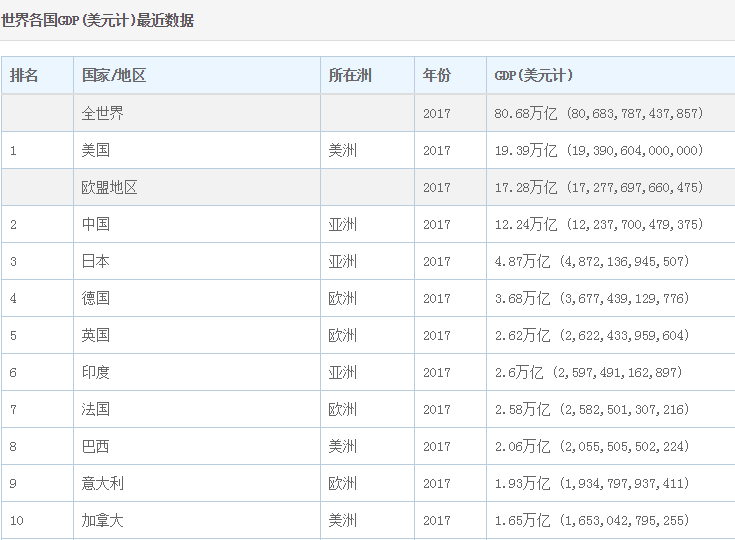Click rank number 9 in the 意大利 row
Image resolution: width=735 pixels, height=540 pixels.
click(13, 484)
